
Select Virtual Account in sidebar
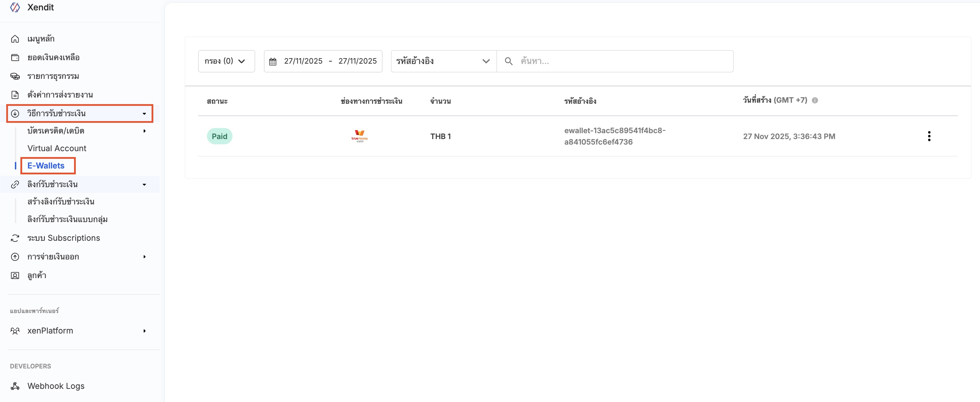(x=57, y=148)
